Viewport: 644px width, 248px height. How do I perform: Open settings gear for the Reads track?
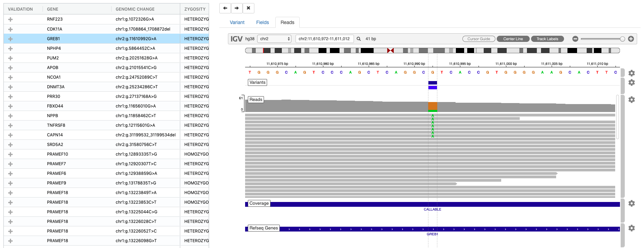[x=632, y=100]
